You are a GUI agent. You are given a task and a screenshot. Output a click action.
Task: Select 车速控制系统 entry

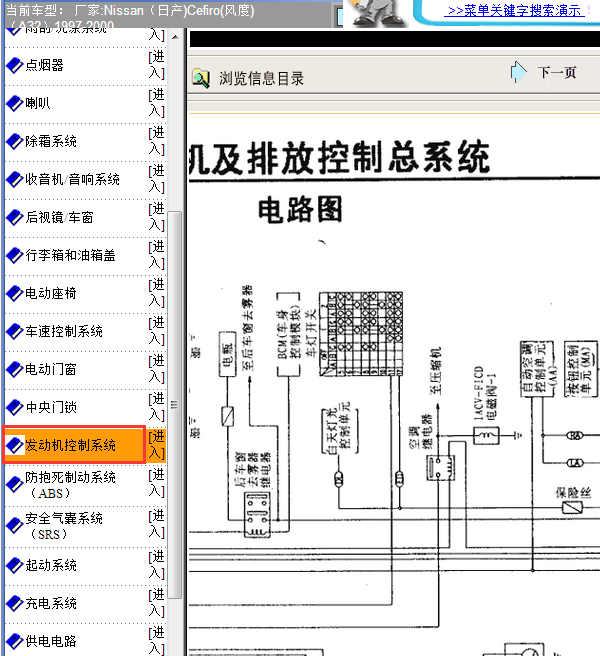(64, 332)
